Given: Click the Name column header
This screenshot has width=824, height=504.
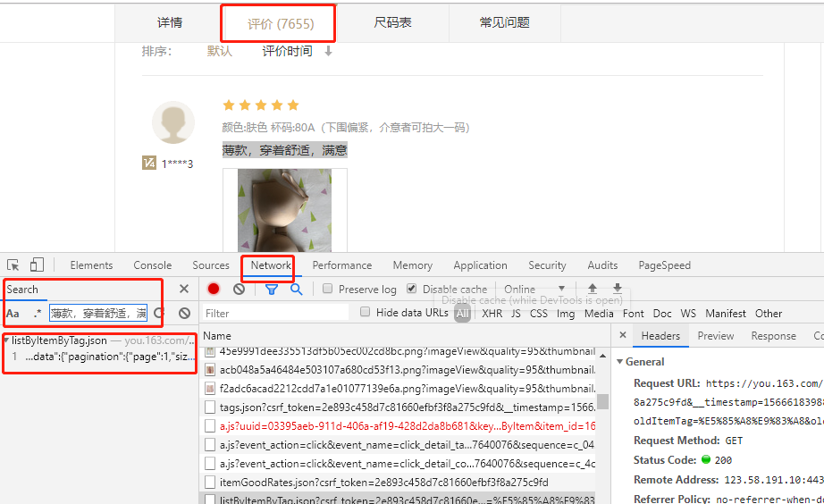Looking at the screenshot, I should (217, 336).
